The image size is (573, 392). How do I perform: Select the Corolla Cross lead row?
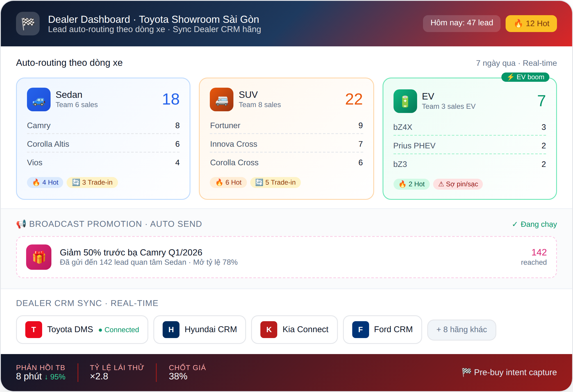point(286,162)
